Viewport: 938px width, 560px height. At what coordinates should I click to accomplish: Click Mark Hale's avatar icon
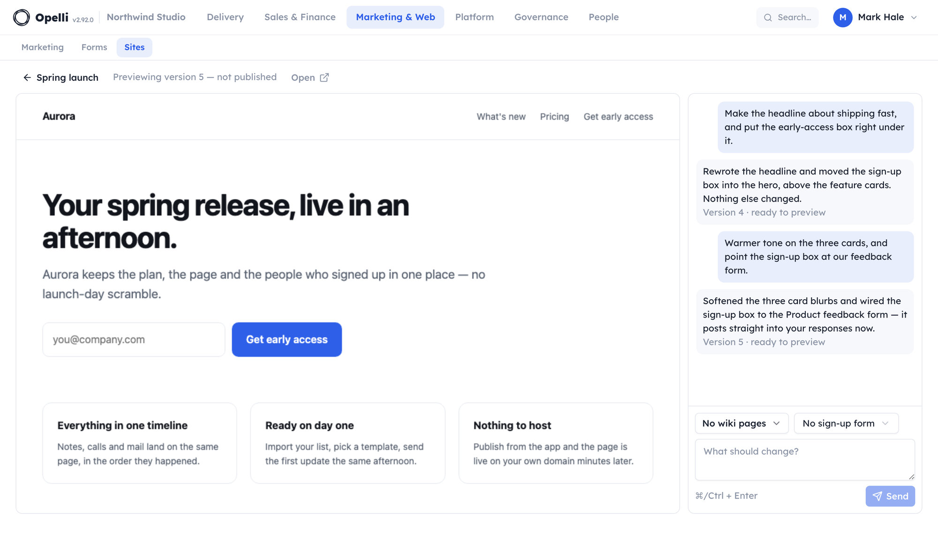click(x=842, y=17)
